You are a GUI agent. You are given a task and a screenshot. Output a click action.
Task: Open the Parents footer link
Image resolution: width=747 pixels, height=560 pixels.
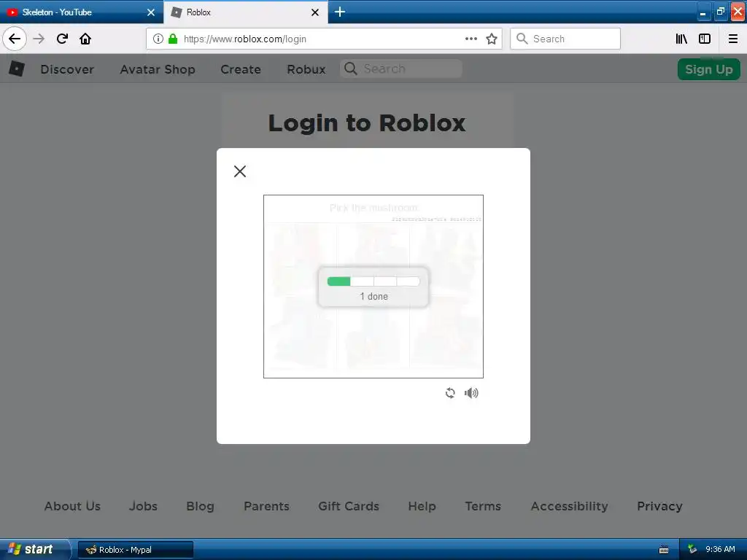(x=266, y=506)
